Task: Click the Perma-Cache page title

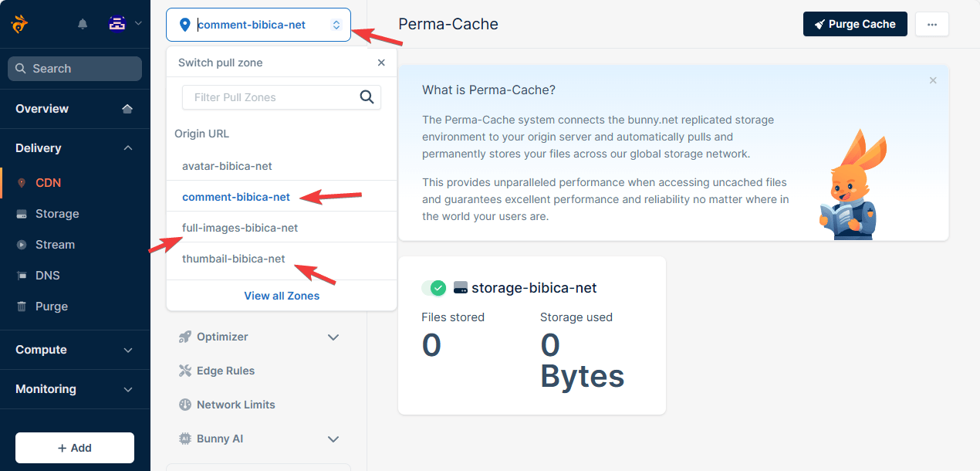Action: point(448,24)
